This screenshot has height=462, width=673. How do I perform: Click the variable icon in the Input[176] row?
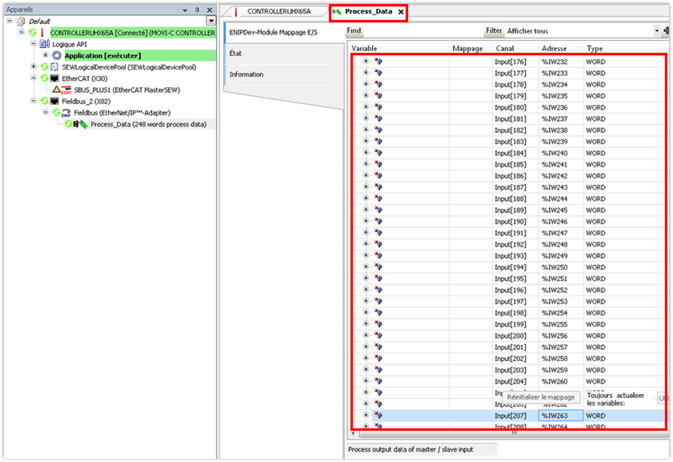tap(379, 62)
